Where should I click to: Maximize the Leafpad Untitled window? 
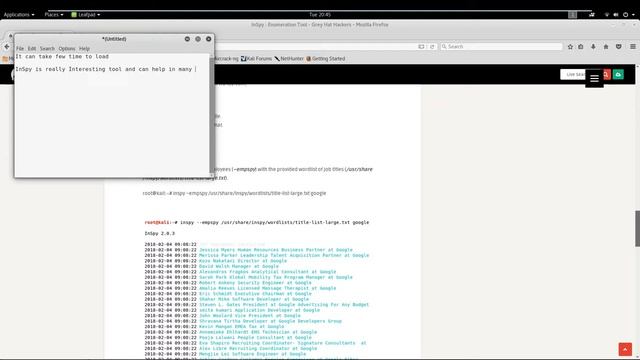tap(198, 39)
